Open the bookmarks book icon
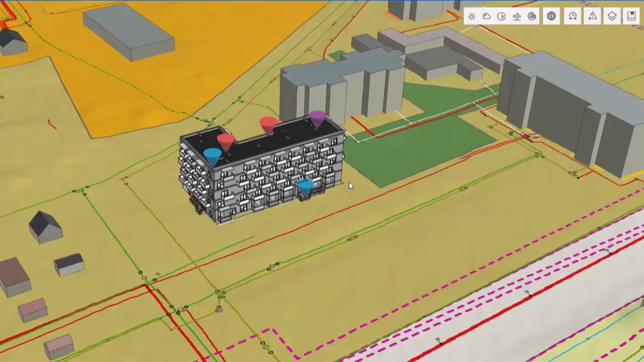This screenshot has width=644, height=362. [631, 16]
